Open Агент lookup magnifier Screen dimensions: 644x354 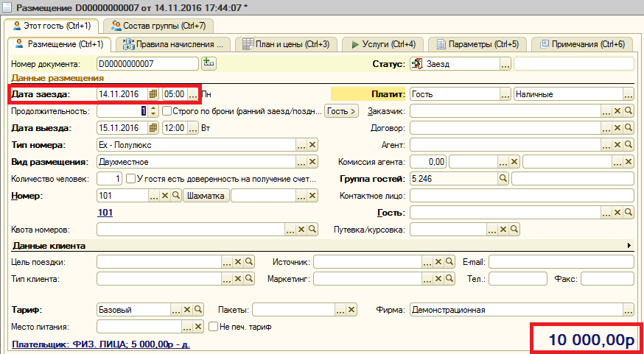tap(628, 145)
